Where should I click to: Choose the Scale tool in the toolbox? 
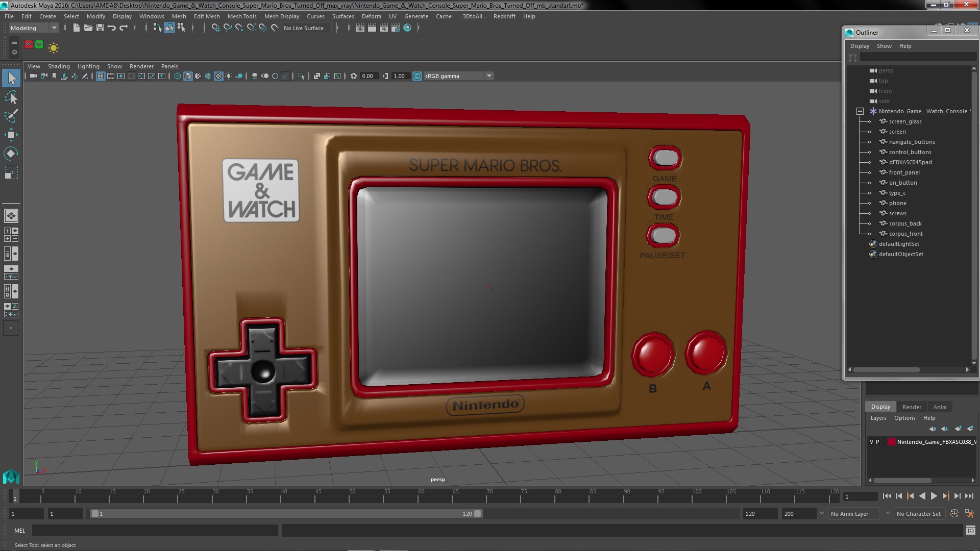coord(11,172)
